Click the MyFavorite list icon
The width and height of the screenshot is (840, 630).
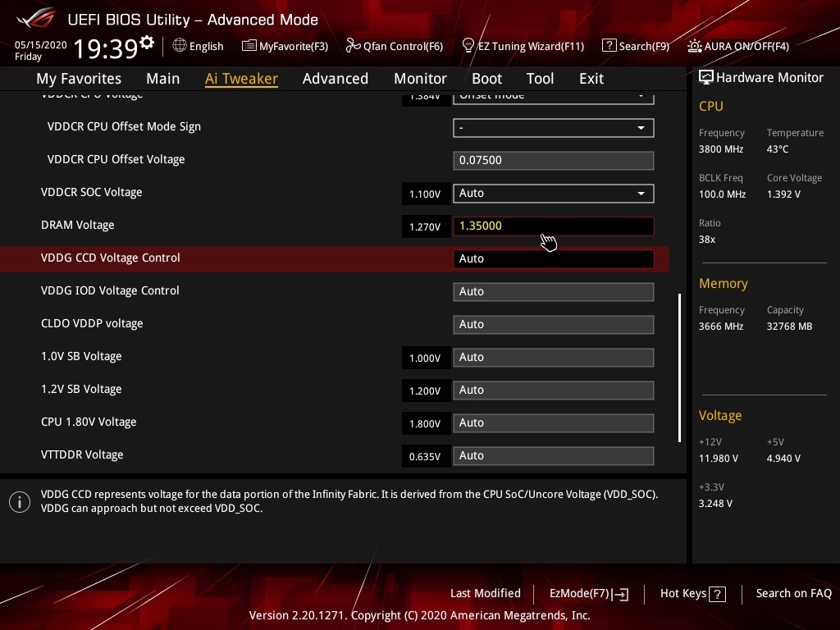(x=249, y=46)
